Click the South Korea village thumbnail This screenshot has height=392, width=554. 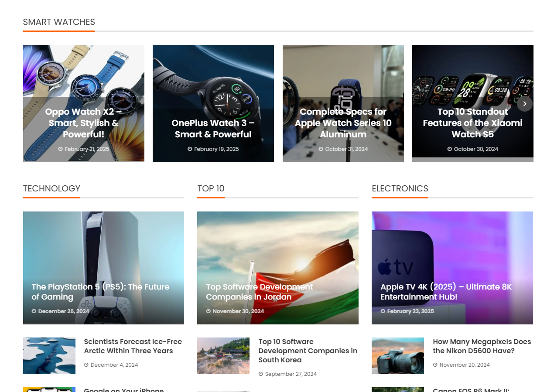click(x=223, y=356)
